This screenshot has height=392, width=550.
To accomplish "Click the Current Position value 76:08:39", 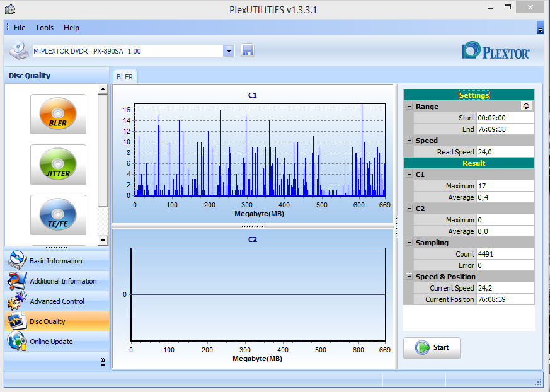I will tap(505, 299).
